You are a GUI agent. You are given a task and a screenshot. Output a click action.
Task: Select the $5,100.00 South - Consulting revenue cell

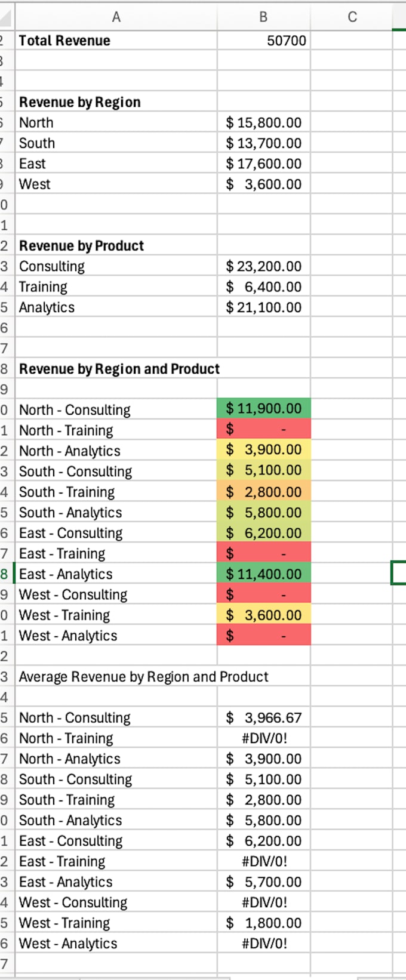point(263,470)
